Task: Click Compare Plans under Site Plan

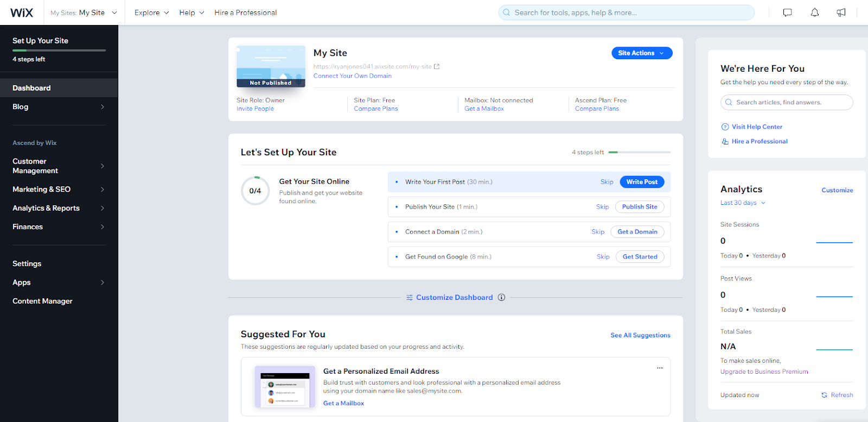Action: pyautogui.click(x=375, y=109)
